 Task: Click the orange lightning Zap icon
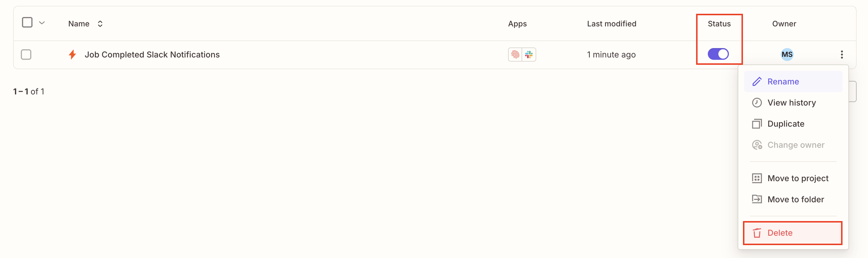(72, 54)
